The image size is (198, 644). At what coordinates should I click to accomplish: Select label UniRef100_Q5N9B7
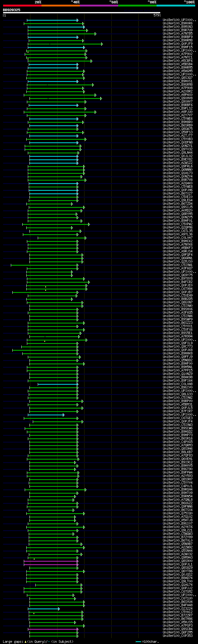[178, 544]
